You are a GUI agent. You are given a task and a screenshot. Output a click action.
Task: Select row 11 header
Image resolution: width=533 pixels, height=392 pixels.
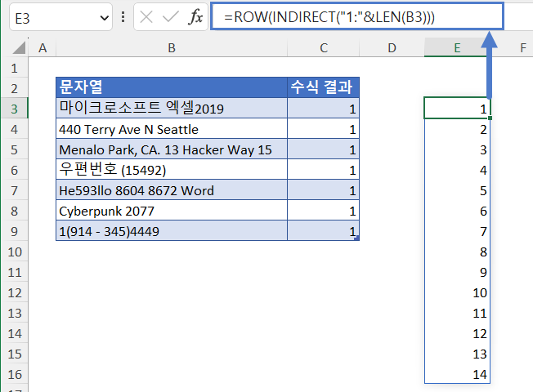pos(14,272)
